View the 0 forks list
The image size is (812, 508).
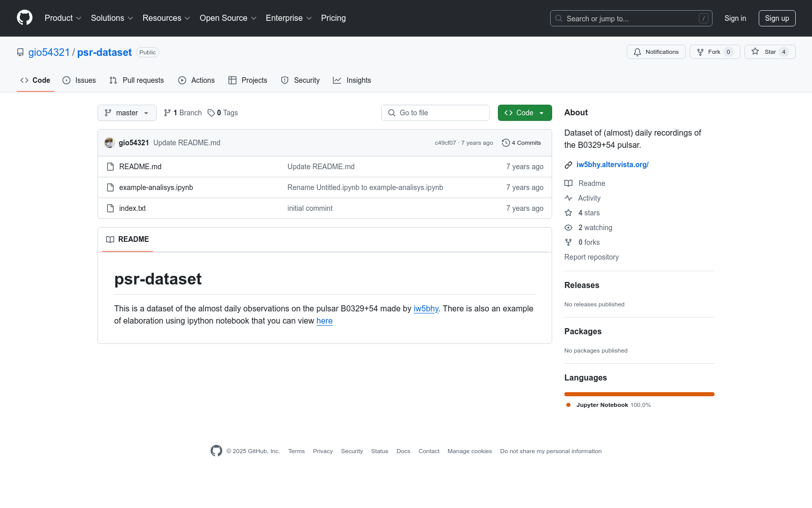(x=583, y=242)
